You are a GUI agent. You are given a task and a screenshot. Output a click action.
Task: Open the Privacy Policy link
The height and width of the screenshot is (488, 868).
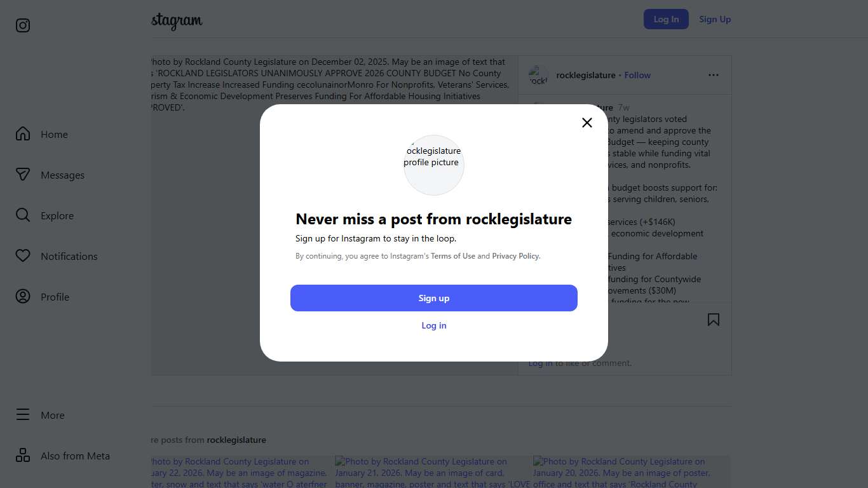tap(515, 256)
